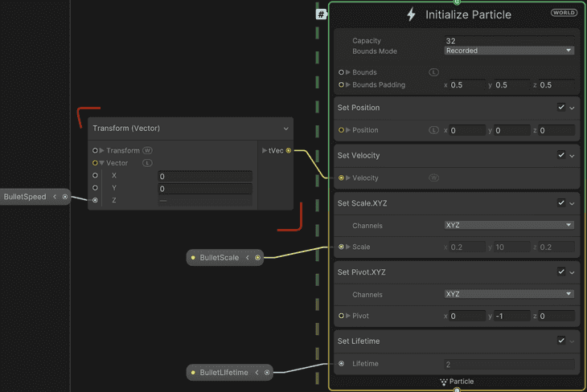
Task: Open the Bounds Mode Recorded dropdown
Action: pos(509,51)
